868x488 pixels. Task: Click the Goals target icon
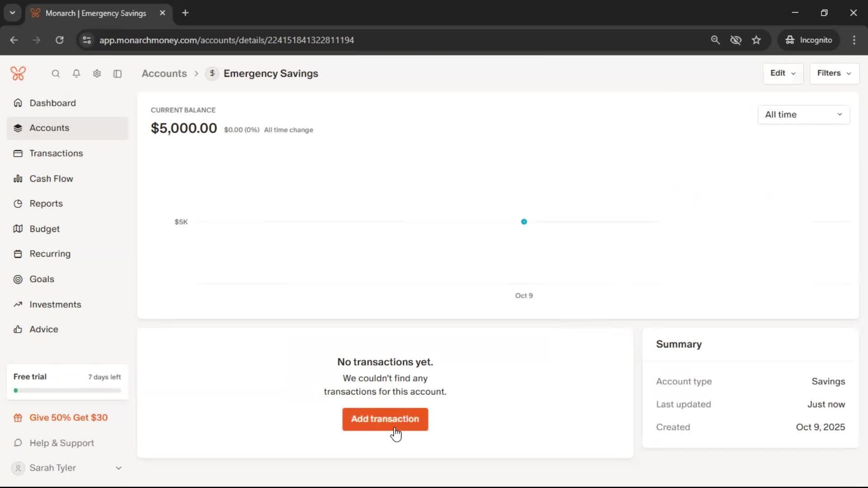point(18,279)
